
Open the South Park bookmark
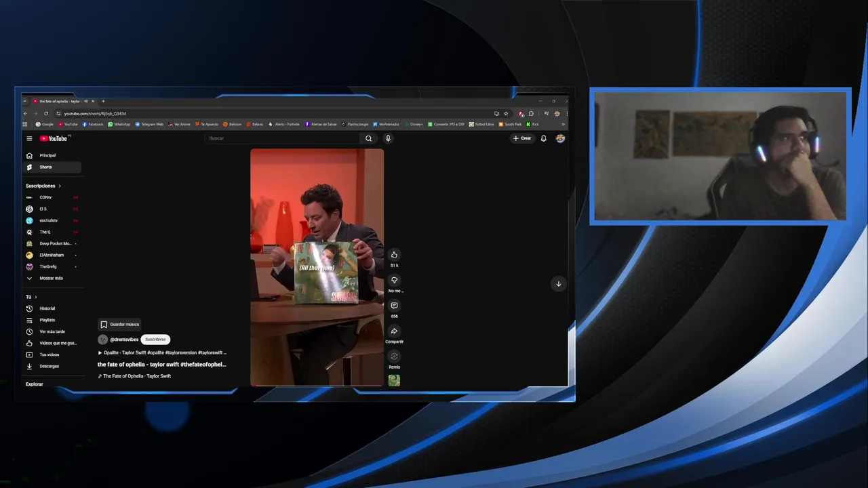[510, 124]
